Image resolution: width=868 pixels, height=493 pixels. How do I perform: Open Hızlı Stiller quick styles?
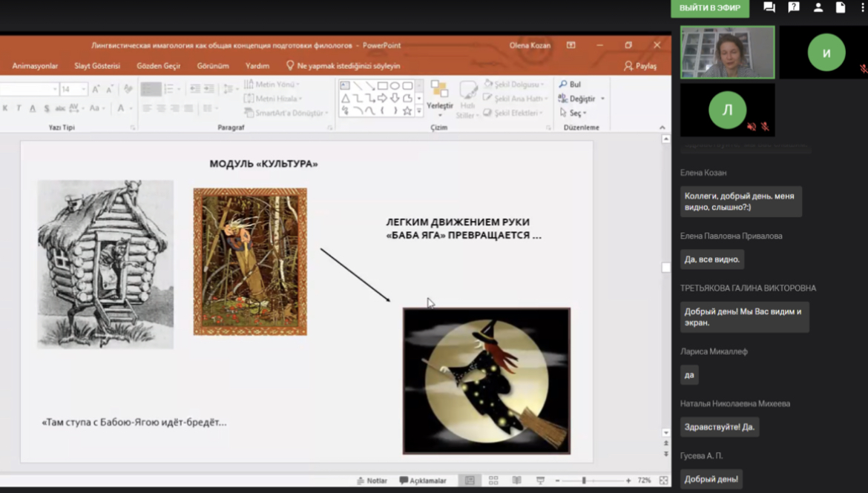(x=468, y=99)
